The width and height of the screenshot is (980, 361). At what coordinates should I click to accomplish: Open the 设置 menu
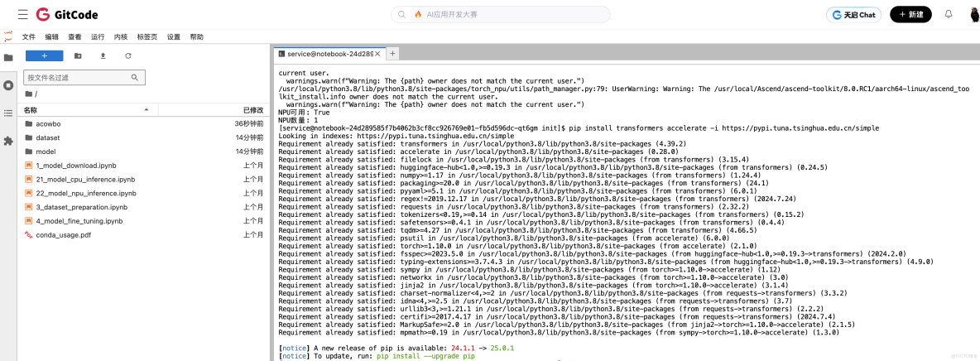tap(174, 37)
